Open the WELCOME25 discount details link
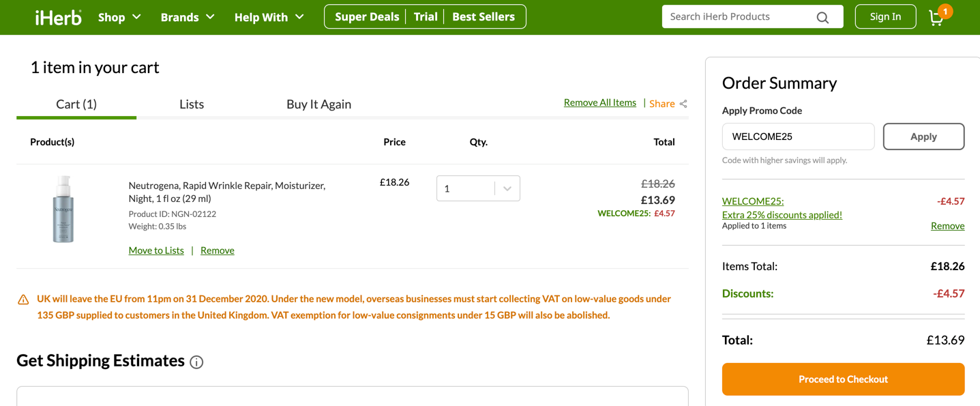980x406 pixels. [x=782, y=208]
